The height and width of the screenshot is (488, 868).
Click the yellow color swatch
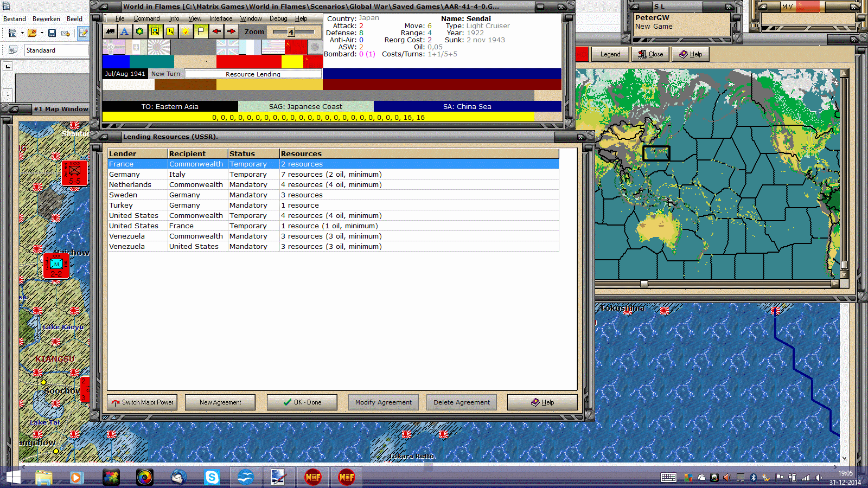[292, 62]
